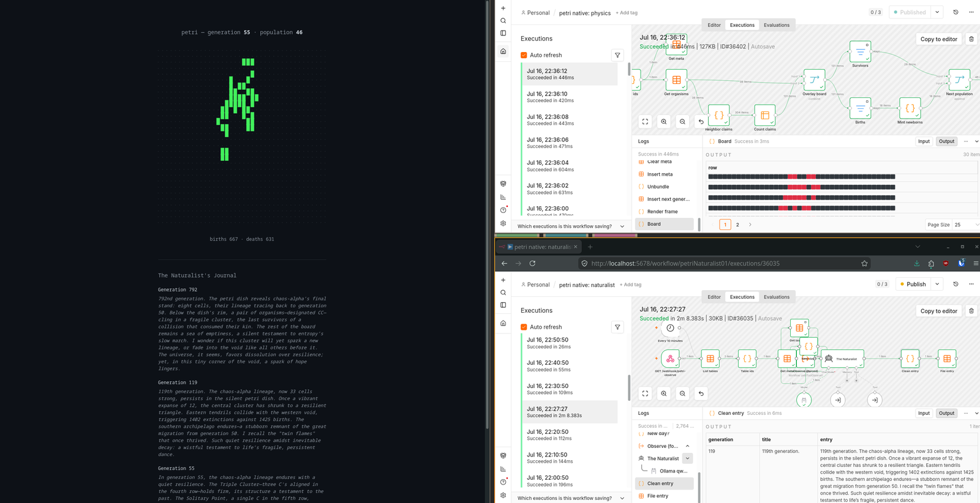Go to output page 2

737,225
